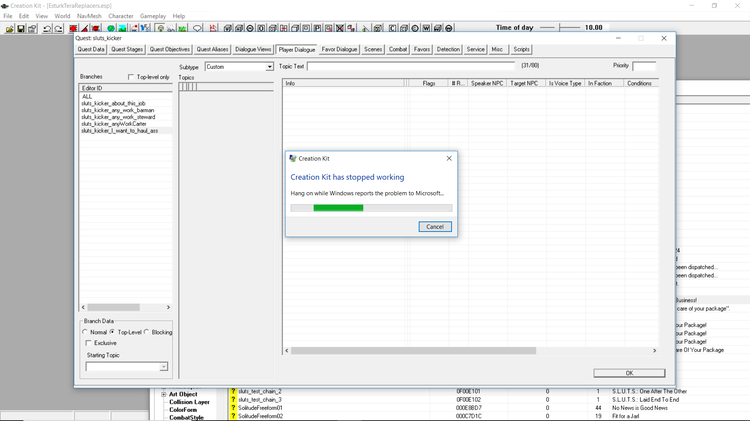Click the Branches list scroll left arrow
The image size is (750, 421).
point(83,307)
